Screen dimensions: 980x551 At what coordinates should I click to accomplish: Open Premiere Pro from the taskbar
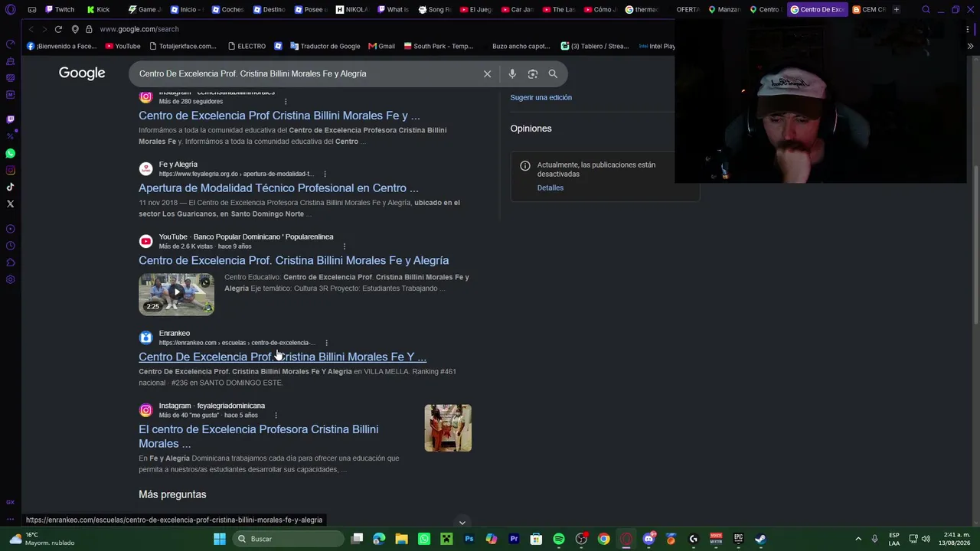(514, 539)
